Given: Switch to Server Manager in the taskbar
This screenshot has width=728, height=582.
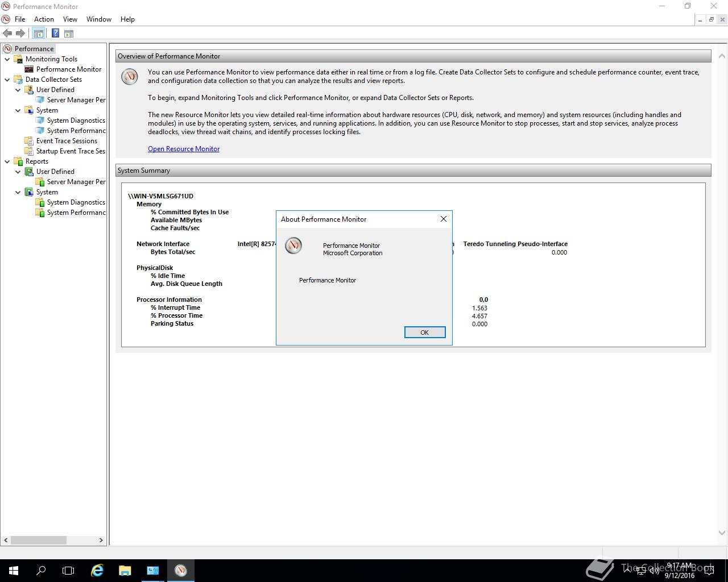Looking at the screenshot, I should click(153, 571).
